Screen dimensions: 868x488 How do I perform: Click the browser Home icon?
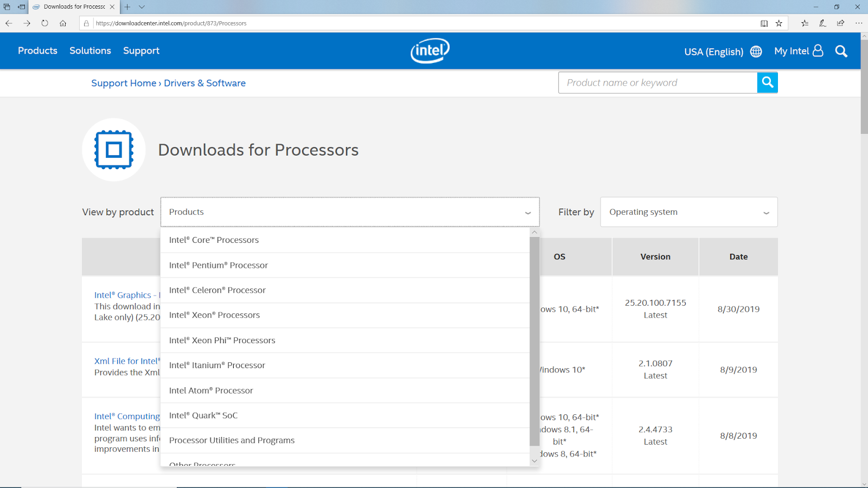point(63,23)
